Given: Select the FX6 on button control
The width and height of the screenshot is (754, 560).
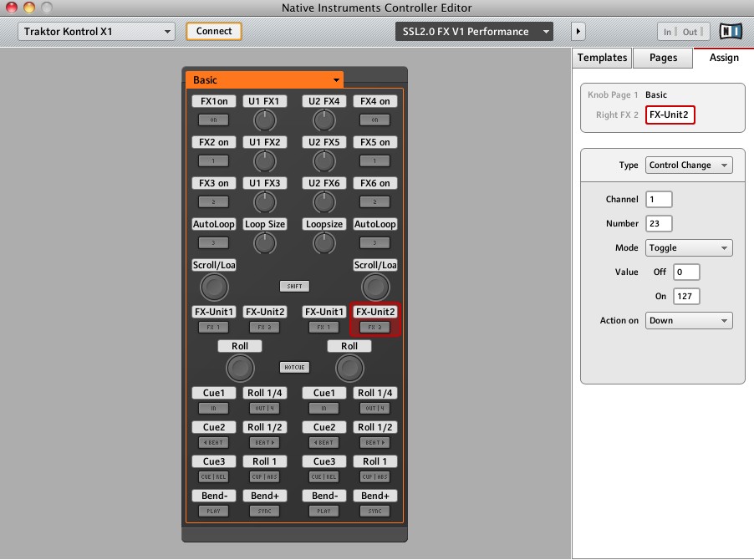Looking at the screenshot, I should tap(374, 201).
